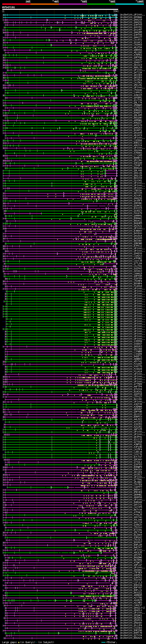Screen dimensions: 146x644
Task: Click the UniRef100_B9RKQ3 hit
Action: pos(131,110)
